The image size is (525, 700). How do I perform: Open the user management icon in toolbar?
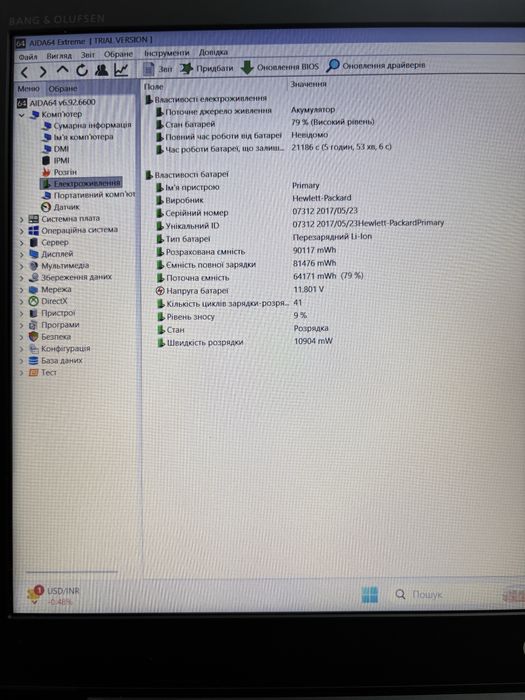(x=101, y=70)
